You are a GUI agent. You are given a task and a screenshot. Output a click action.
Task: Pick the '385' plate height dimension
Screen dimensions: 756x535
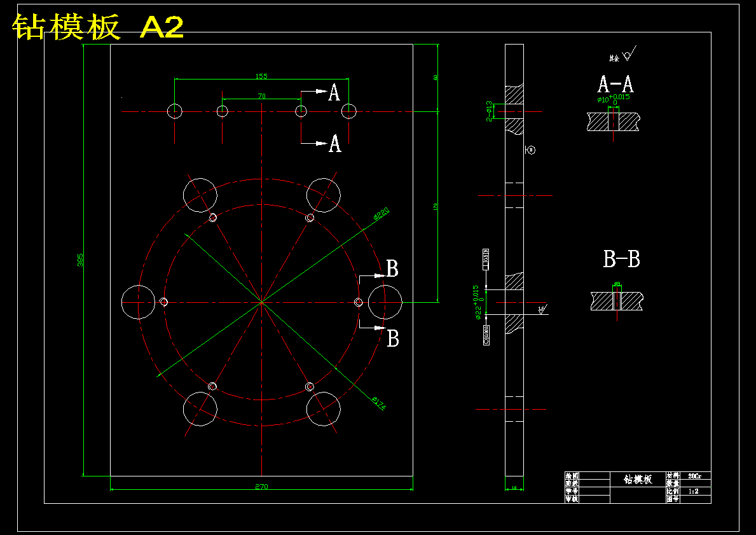click(x=81, y=260)
